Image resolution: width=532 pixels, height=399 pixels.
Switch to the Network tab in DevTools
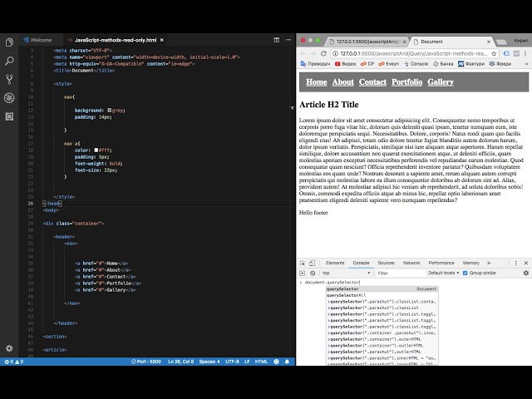pyautogui.click(x=411, y=264)
